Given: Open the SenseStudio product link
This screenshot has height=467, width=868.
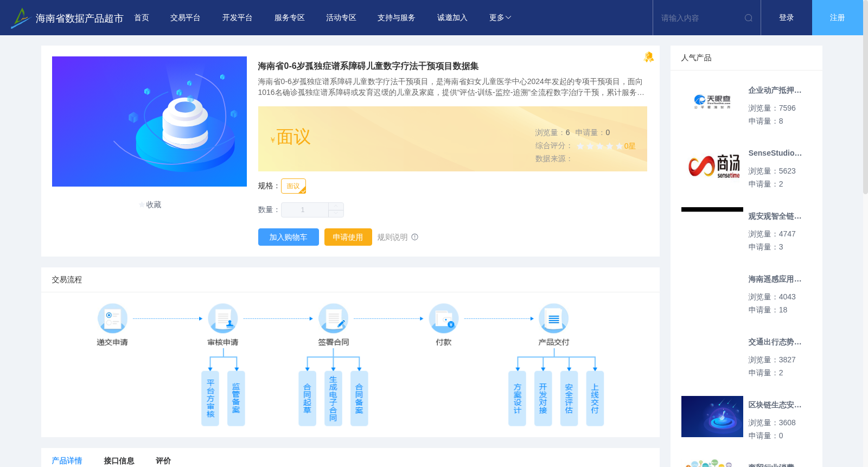Looking at the screenshot, I should pos(775,153).
